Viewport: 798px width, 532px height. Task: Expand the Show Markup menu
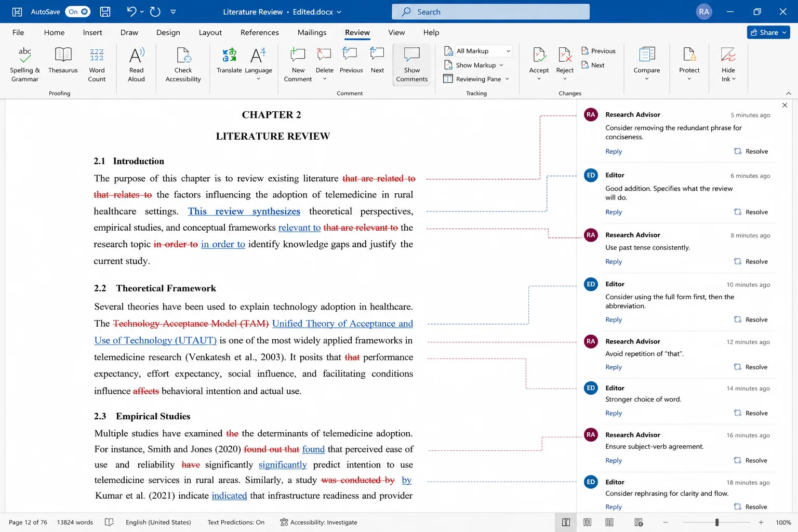coord(474,65)
